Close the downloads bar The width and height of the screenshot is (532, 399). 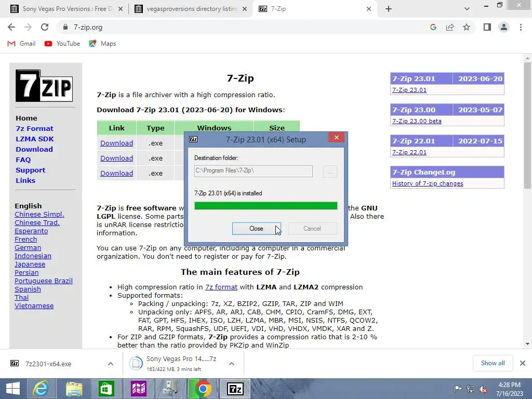(x=523, y=363)
